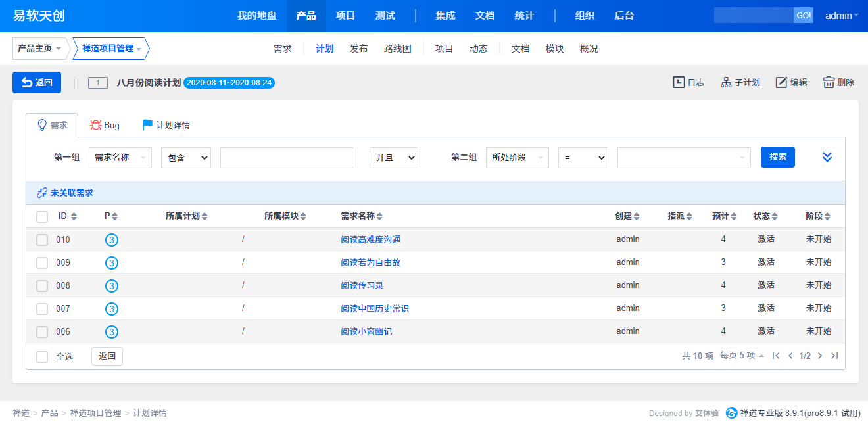The height and width of the screenshot is (426, 868).
Task: Sort by priority P column arrows
Action: coord(115,216)
